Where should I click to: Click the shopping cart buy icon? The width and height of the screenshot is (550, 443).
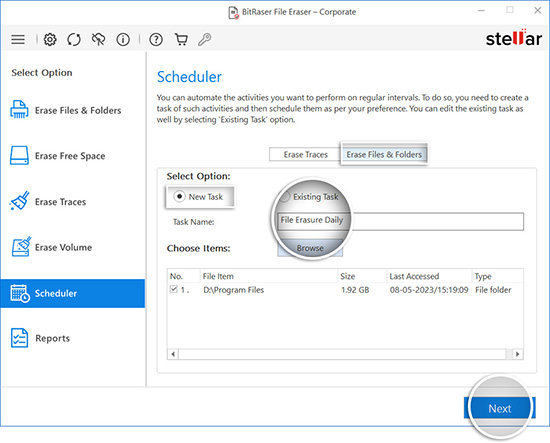click(x=181, y=39)
